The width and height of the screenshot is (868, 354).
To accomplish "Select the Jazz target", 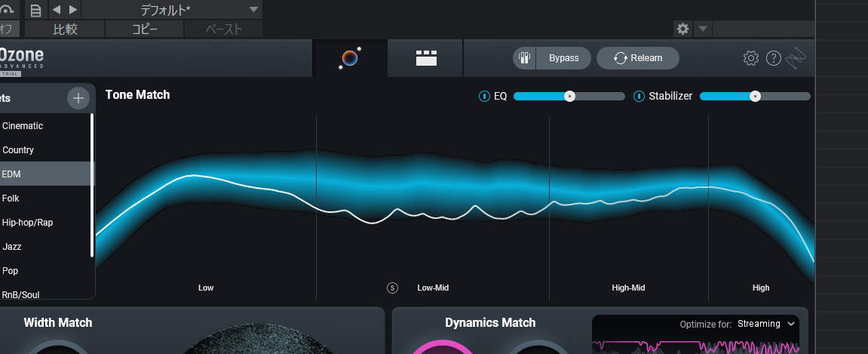I will pos(45,247).
